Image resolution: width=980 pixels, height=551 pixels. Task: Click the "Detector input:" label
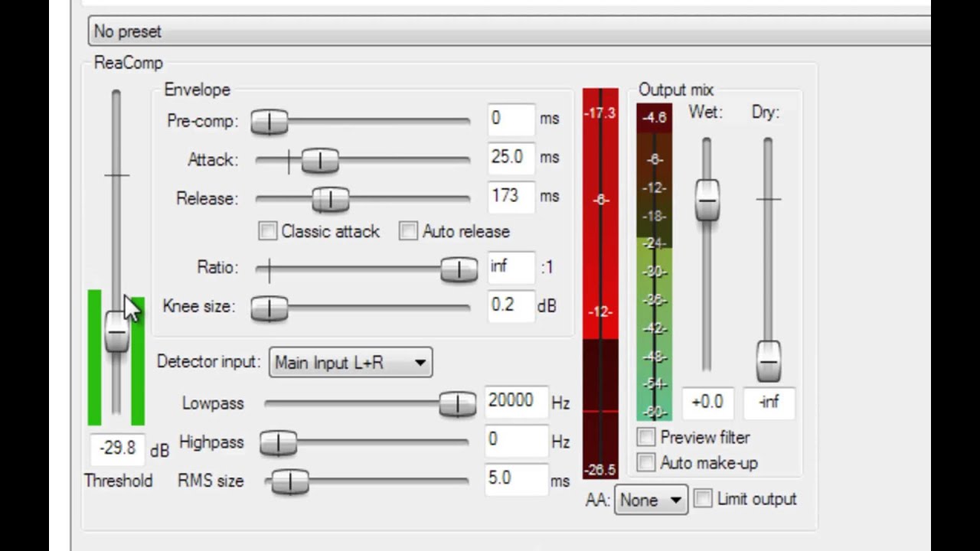click(209, 362)
